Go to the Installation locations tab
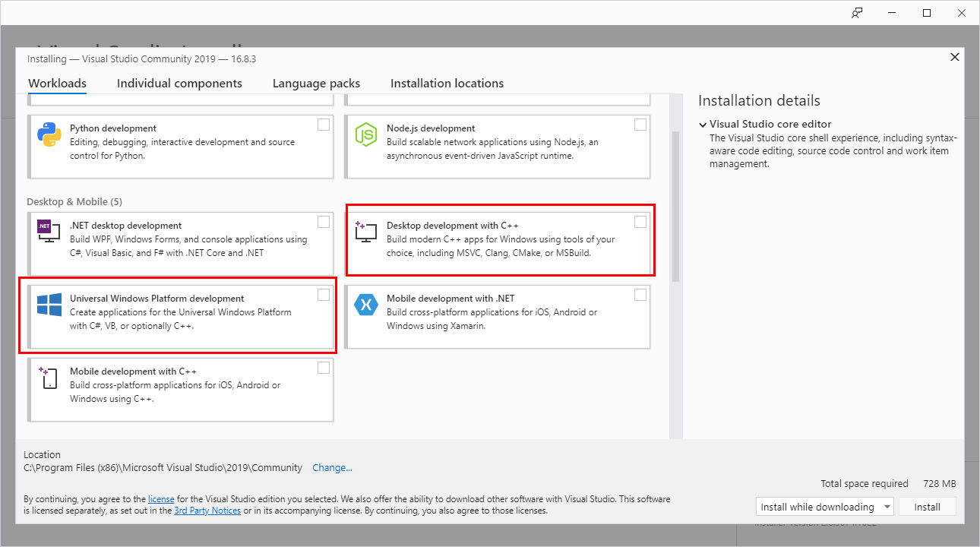980x547 pixels. pos(447,84)
